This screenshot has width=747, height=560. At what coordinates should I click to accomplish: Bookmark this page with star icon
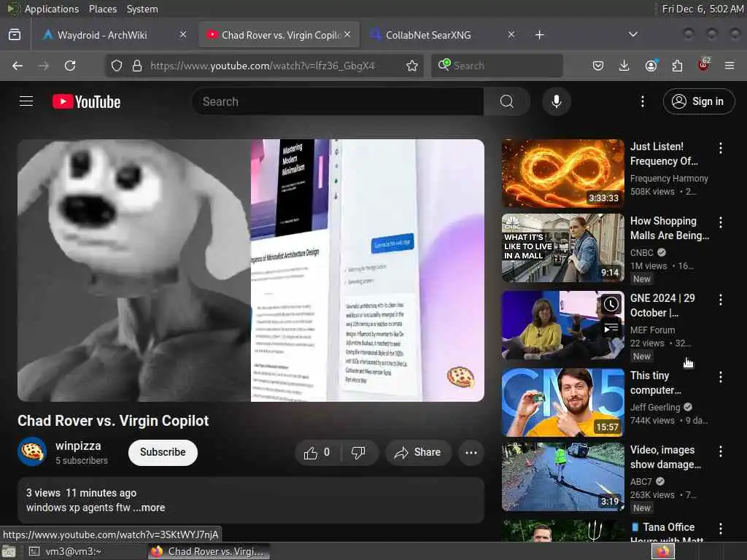tap(412, 66)
